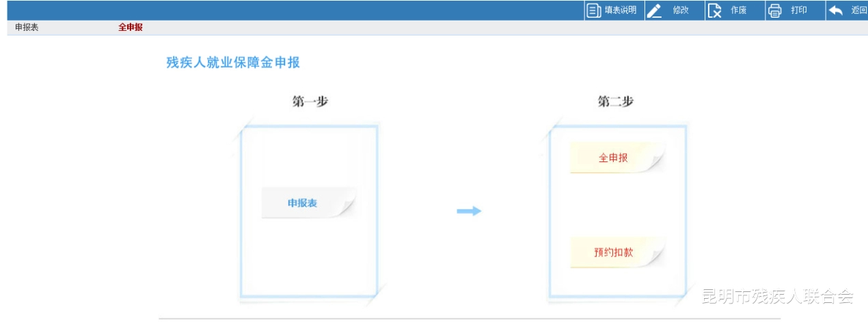Click the 作废 void document icon

(x=715, y=10)
